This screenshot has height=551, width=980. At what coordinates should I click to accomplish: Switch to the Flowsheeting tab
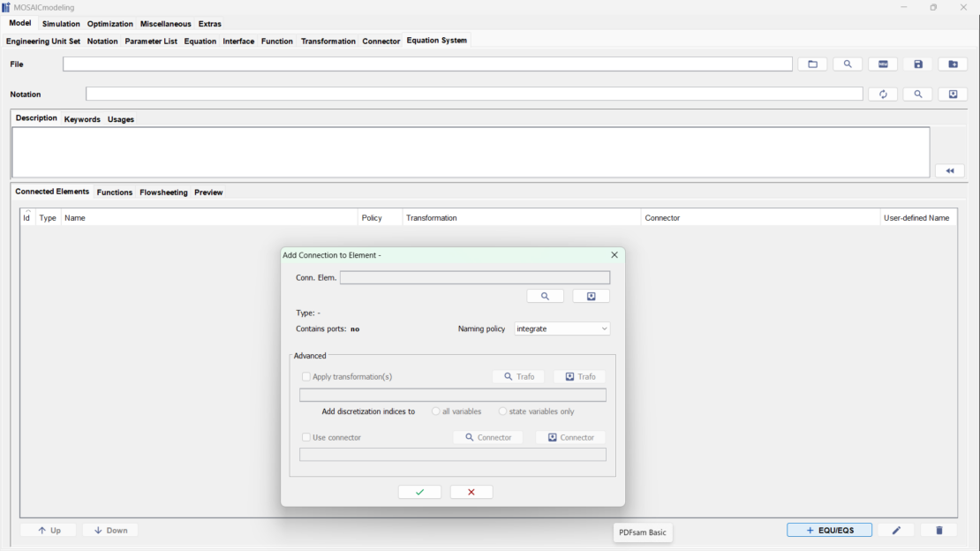[x=163, y=192]
